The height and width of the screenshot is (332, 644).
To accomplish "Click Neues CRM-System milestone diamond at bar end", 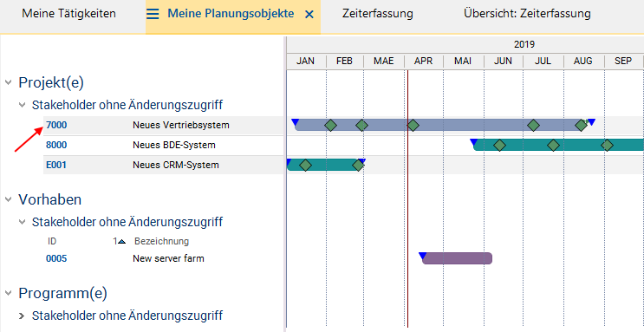I will tap(358, 166).
